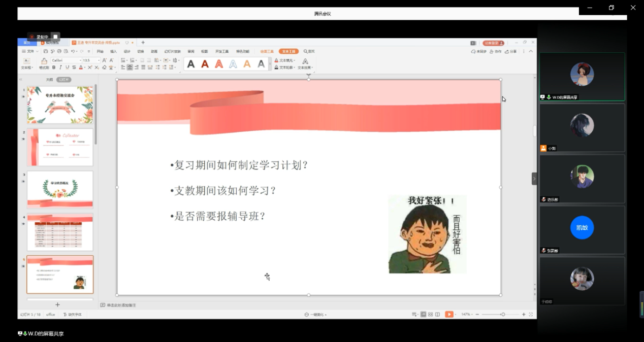Open the 插入 ribbon tab
The image size is (644, 342).
(x=113, y=51)
